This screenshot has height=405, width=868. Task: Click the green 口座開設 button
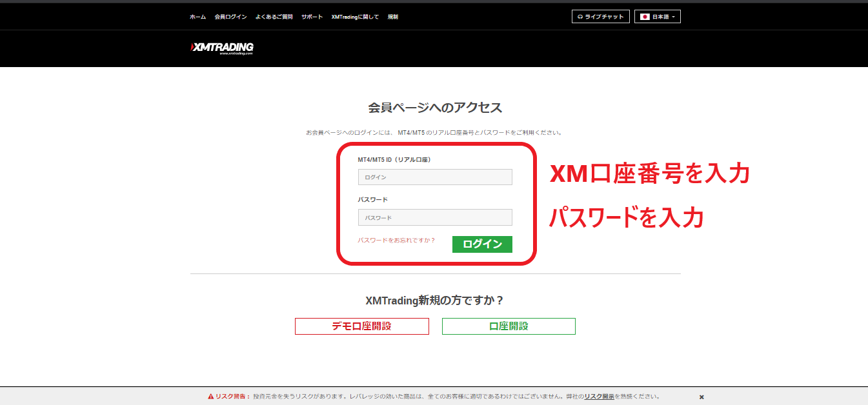(509, 326)
